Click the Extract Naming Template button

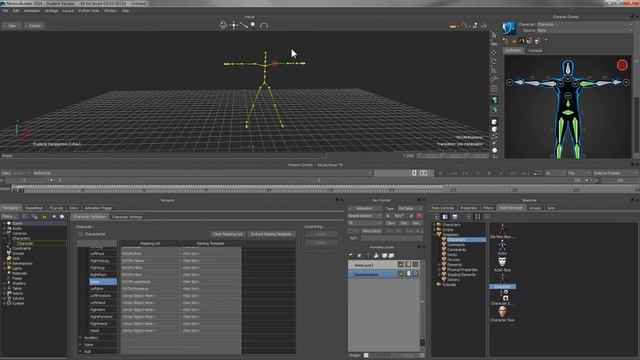(271, 234)
